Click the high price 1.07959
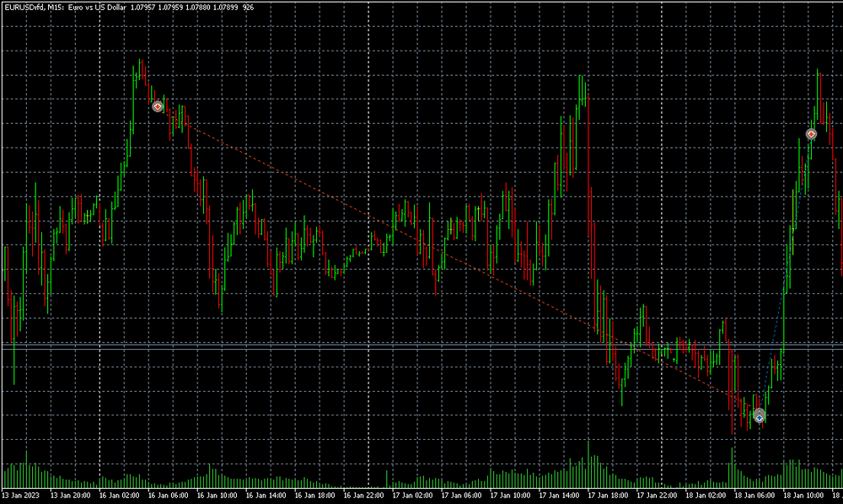843x504 pixels. pos(170,8)
